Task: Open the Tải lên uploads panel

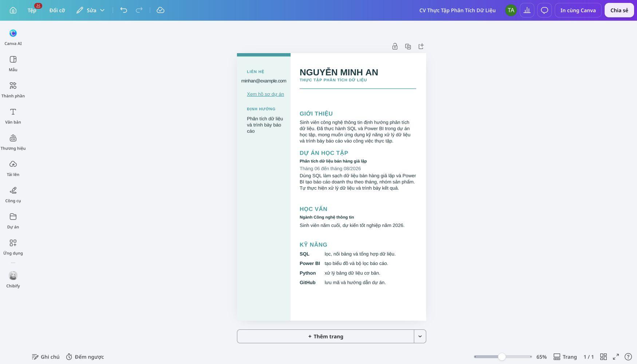Action: click(x=13, y=169)
